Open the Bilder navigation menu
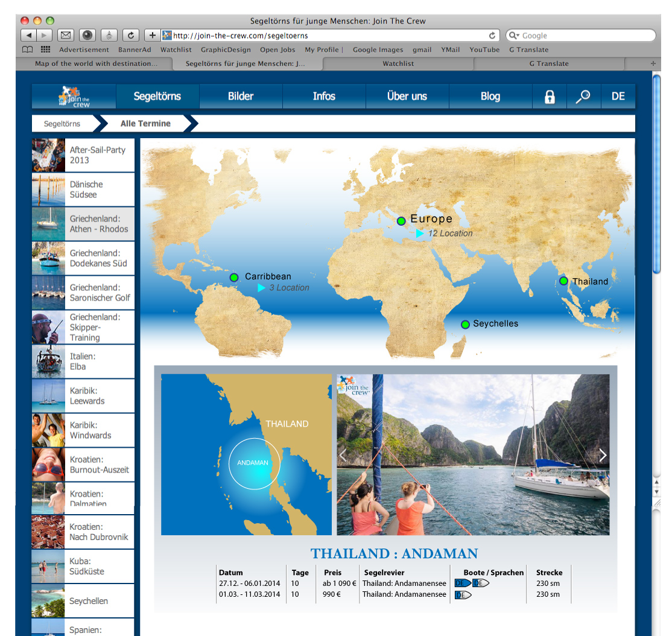This screenshot has width=672, height=636. 241,97
